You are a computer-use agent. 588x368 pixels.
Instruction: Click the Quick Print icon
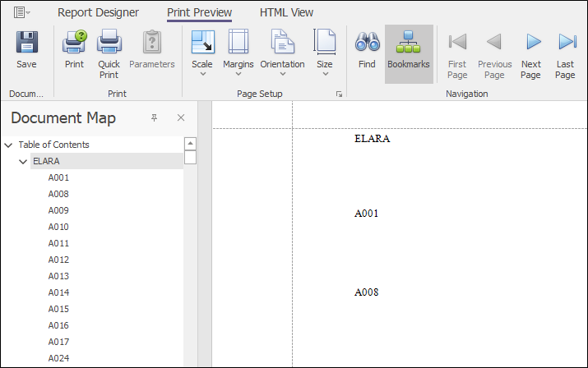(109, 42)
